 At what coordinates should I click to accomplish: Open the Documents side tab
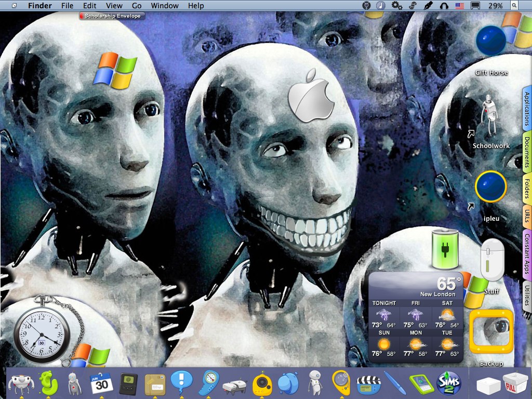click(x=527, y=152)
